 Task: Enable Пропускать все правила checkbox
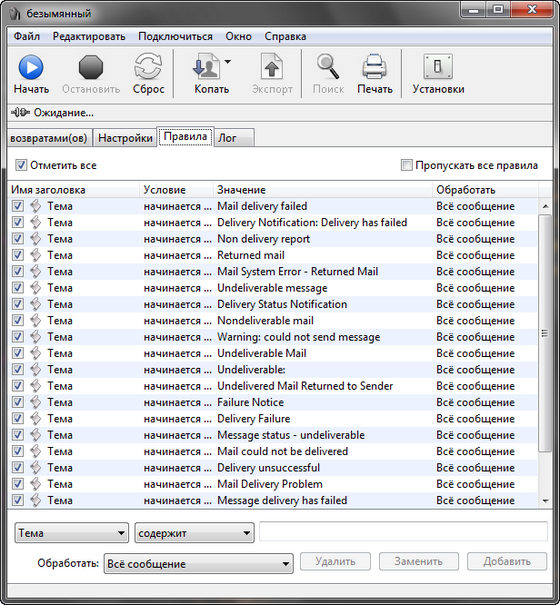[x=406, y=165]
